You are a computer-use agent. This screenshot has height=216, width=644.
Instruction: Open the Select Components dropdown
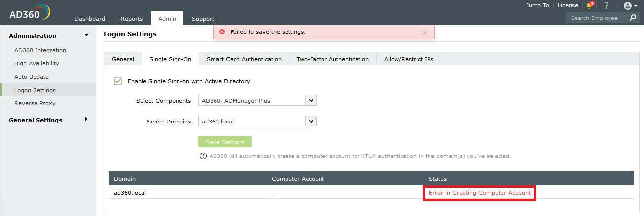point(311,101)
